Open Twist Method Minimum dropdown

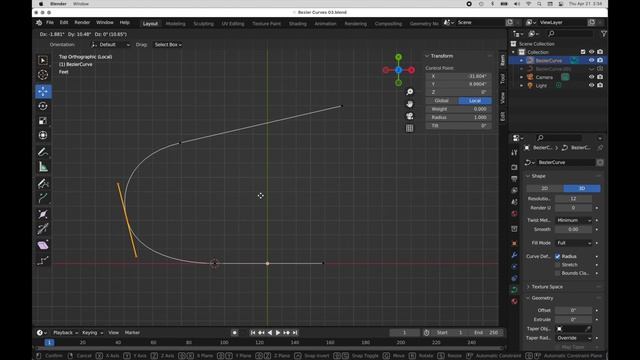pos(573,220)
